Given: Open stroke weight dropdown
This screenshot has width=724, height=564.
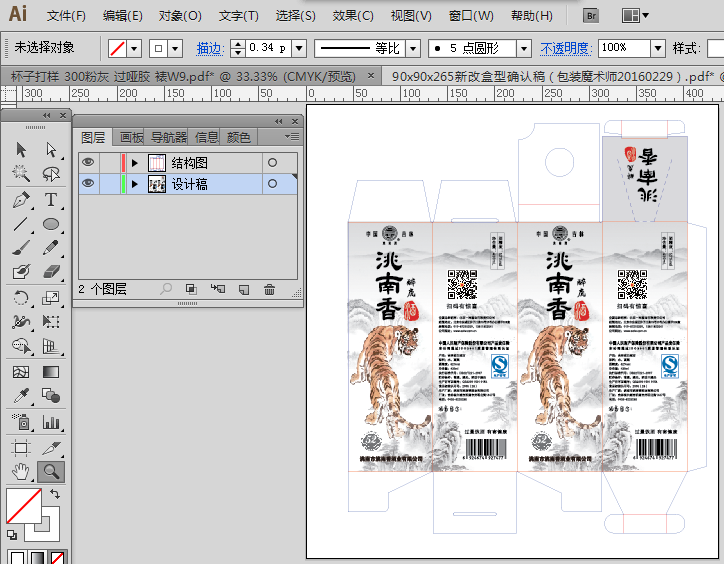Looking at the screenshot, I should 299,48.
